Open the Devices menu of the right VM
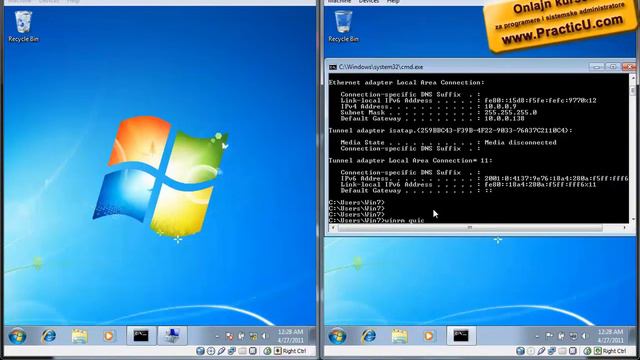 tap(369, 2)
